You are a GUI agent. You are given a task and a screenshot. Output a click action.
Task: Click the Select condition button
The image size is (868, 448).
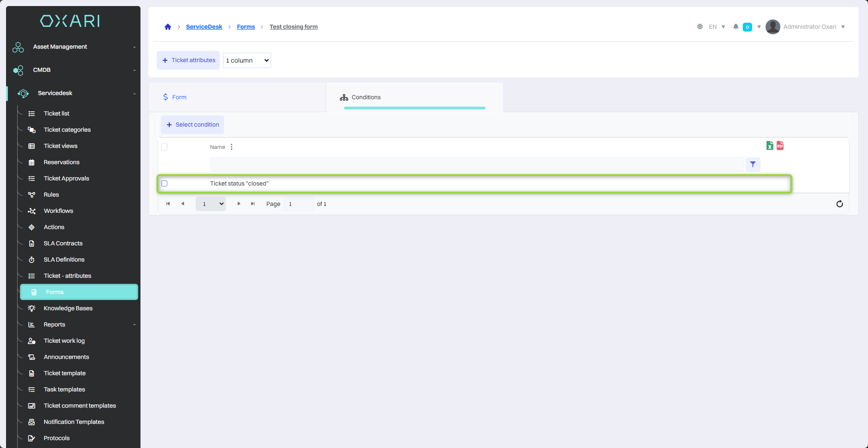pyautogui.click(x=192, y=125)
